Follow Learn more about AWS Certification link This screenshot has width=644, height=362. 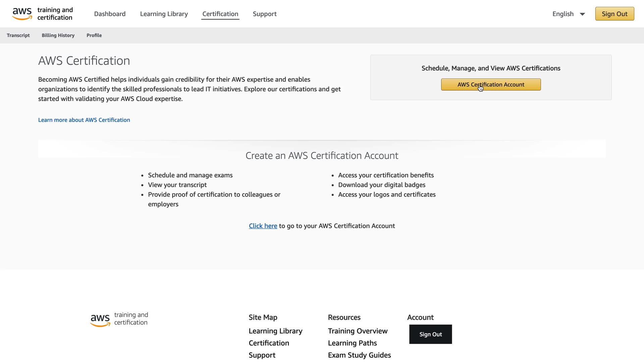pyautogui.click(x=84, y=120)
